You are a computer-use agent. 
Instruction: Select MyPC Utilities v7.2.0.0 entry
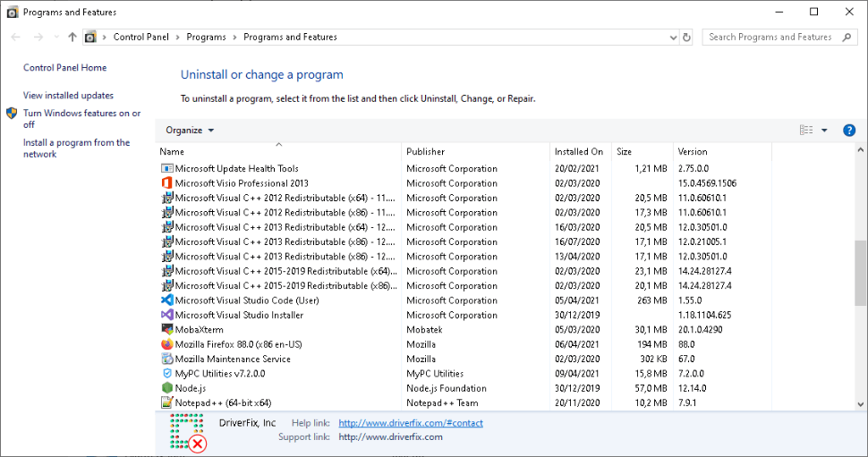220,374
